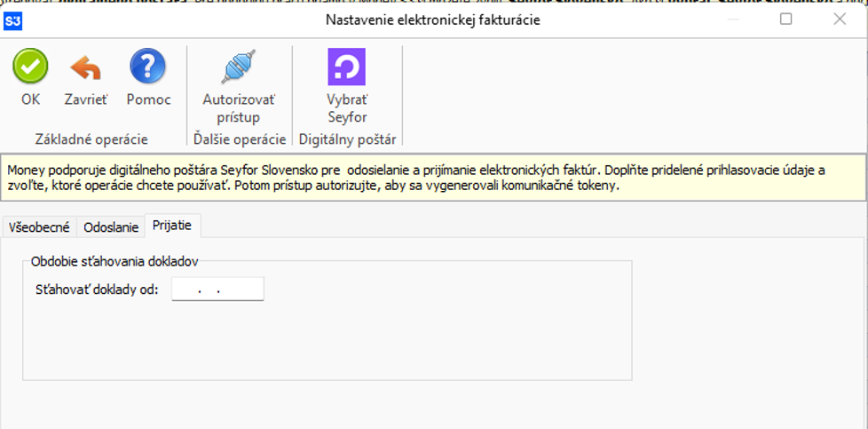Click the Základné operácie group label
This screenshot has height=429, width=868.
(x=92, y=139)
